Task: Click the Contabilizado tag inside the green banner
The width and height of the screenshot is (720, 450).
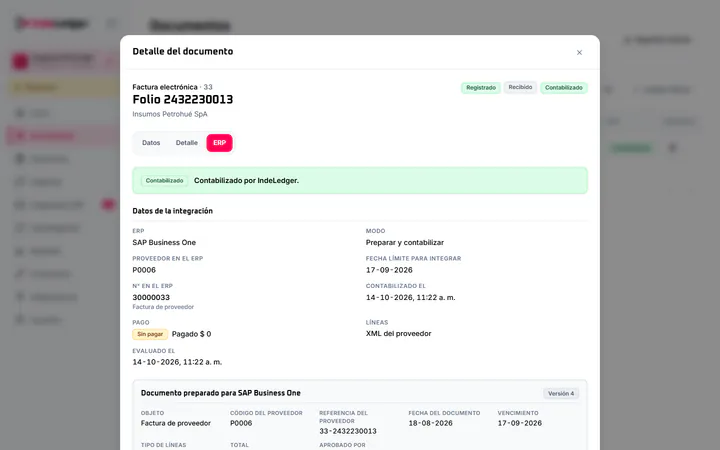Action: (164, 180)
